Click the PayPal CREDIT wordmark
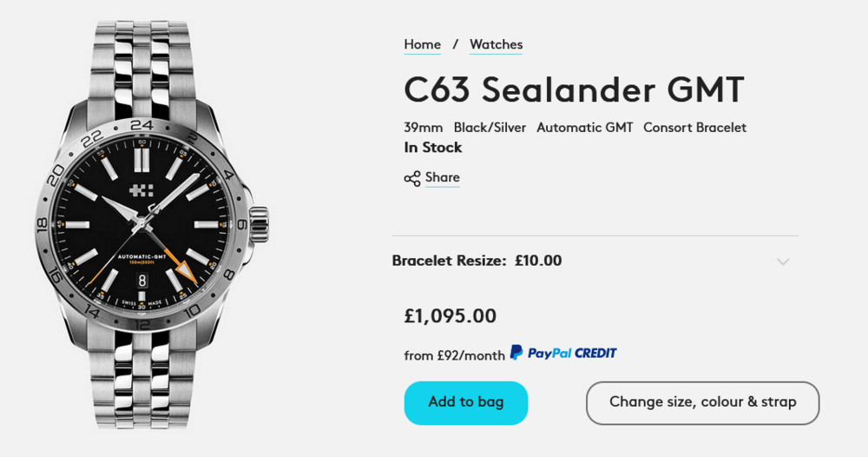 click(x=572, y=354)
